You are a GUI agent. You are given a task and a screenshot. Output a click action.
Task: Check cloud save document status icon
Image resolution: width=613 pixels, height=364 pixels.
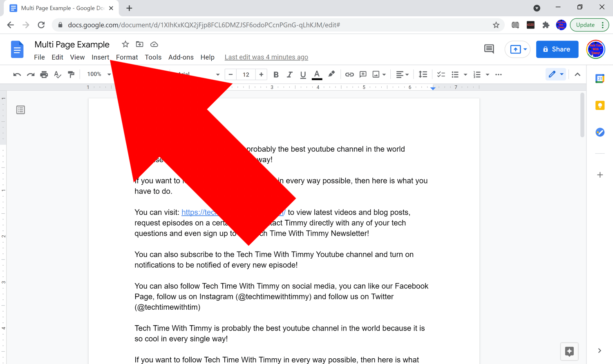[154, 44]
